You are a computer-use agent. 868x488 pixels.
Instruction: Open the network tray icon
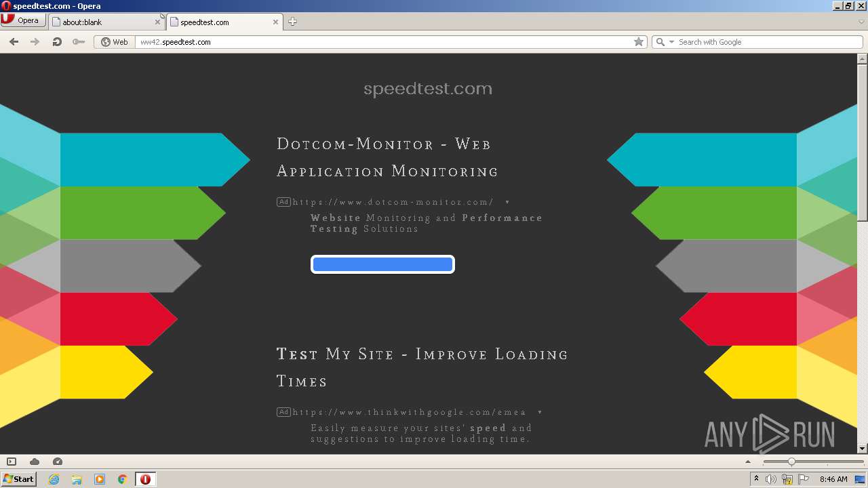[787, 479]
